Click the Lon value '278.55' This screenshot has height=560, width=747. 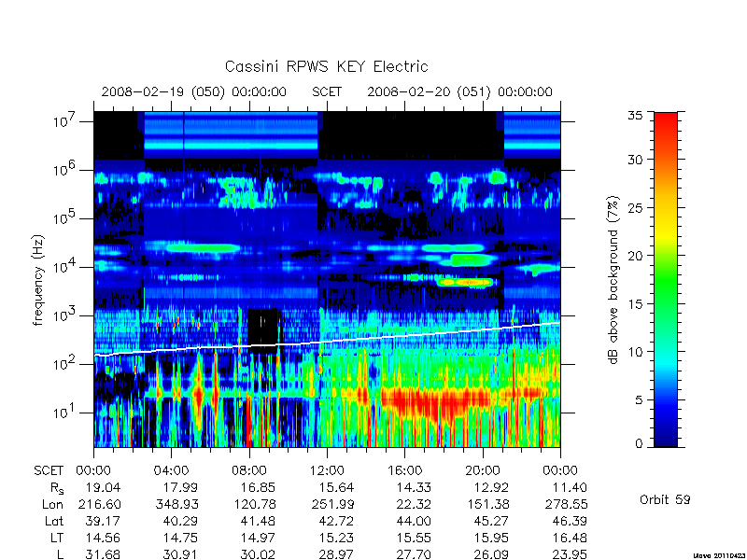[x=566, y=504]
